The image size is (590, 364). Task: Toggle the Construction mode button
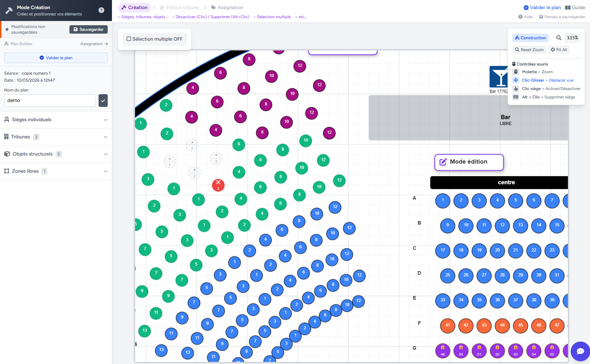(530, 38)
